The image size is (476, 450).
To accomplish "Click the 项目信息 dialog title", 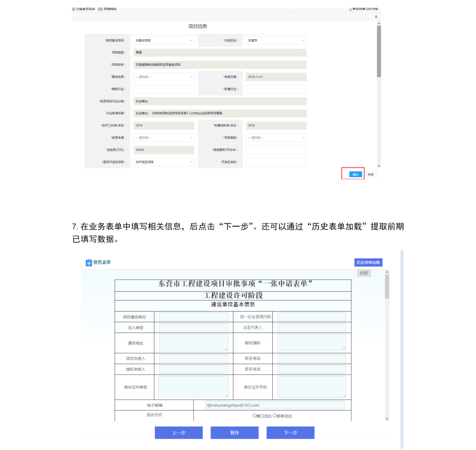I will click(197, 26).
